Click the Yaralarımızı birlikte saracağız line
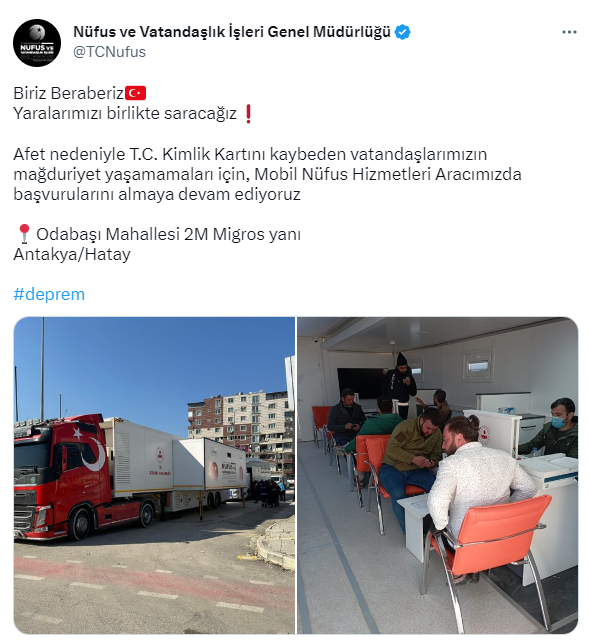The height and width of the screenshot is (643, 590). tap(125, 113)
